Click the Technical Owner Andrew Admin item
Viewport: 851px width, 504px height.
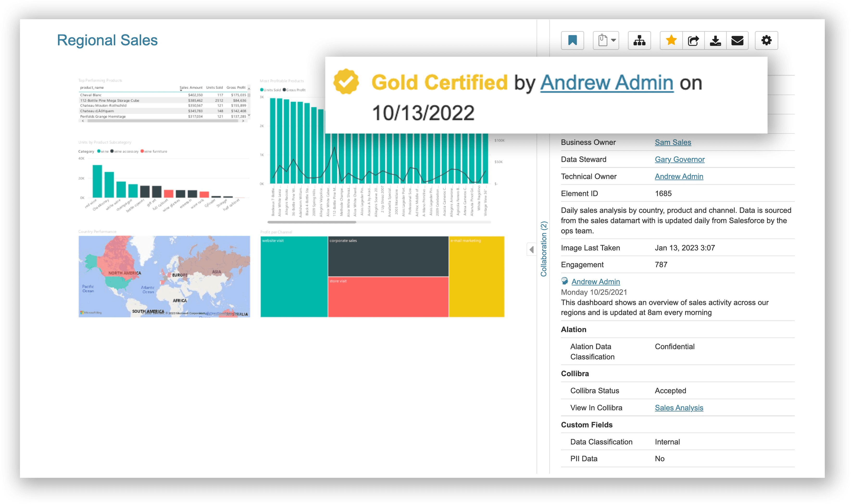tap(679, 176)
